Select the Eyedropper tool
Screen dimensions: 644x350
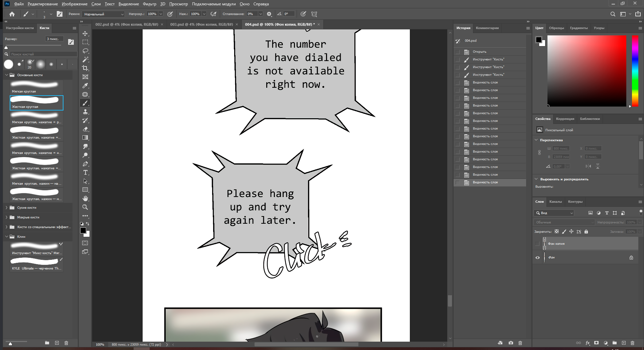point(85,85)
